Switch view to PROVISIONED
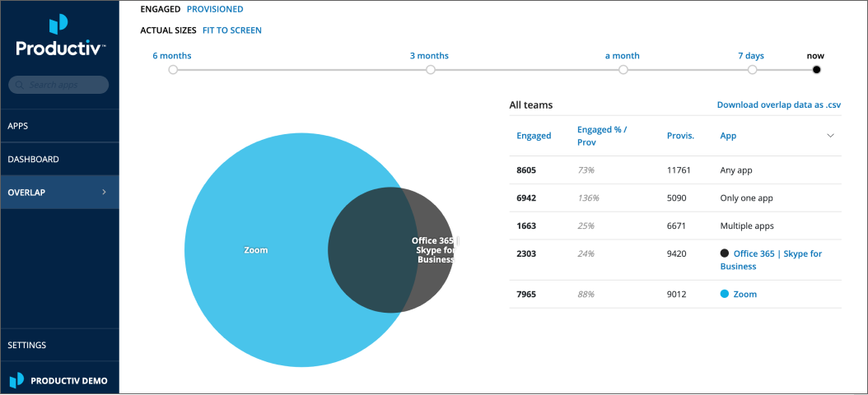Viewport: 868px width, 395px height. point(215,9)
